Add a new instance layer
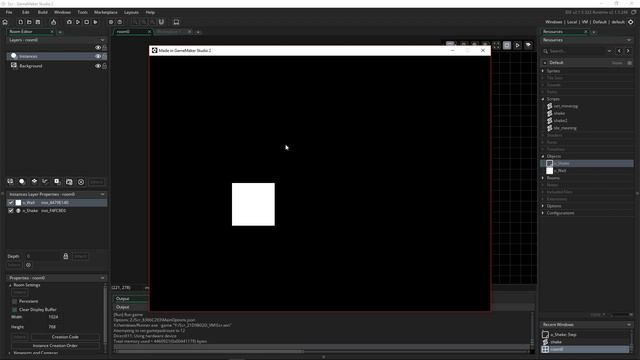The image size is (640, 360). click(x=22, y=182)
